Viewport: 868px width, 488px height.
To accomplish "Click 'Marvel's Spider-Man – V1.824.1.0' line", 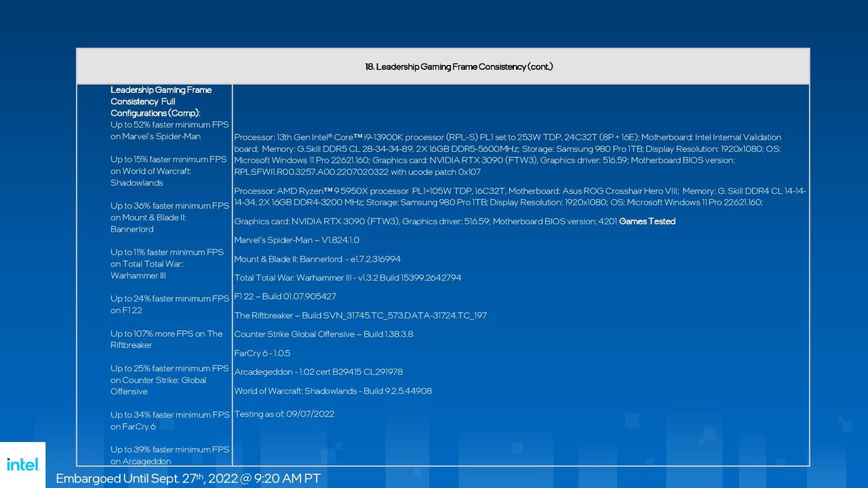I will (x=297, y=240).
